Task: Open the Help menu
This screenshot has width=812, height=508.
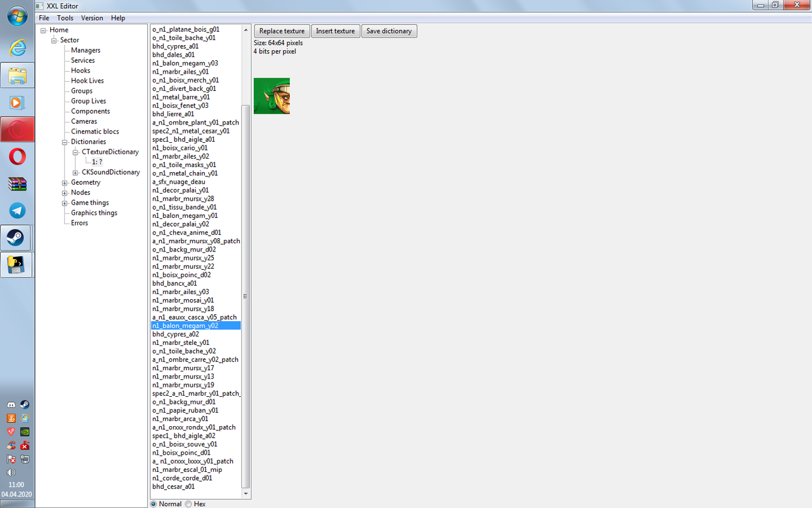Action: click(118, 18)
